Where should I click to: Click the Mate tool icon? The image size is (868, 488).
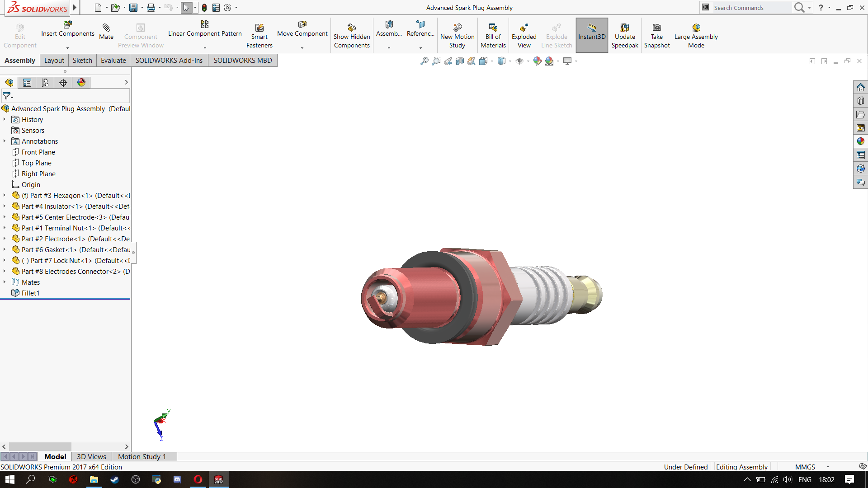(x=106, y=28)
